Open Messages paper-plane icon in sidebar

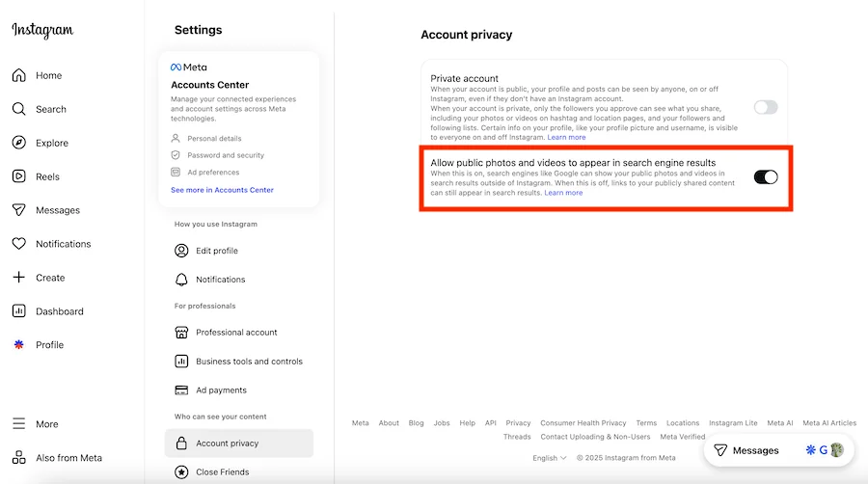click(x=19, y=210)
